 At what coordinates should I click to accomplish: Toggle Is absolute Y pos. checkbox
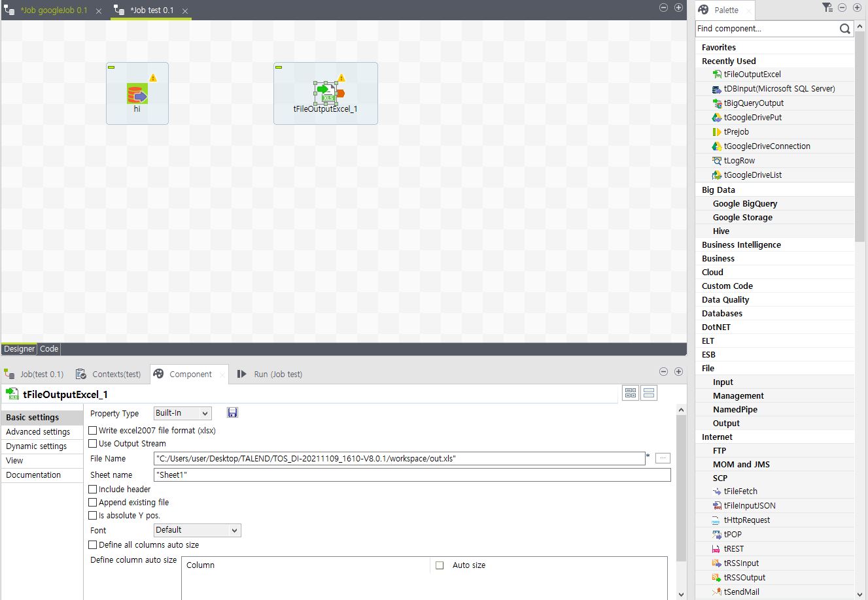click(93, 516)
